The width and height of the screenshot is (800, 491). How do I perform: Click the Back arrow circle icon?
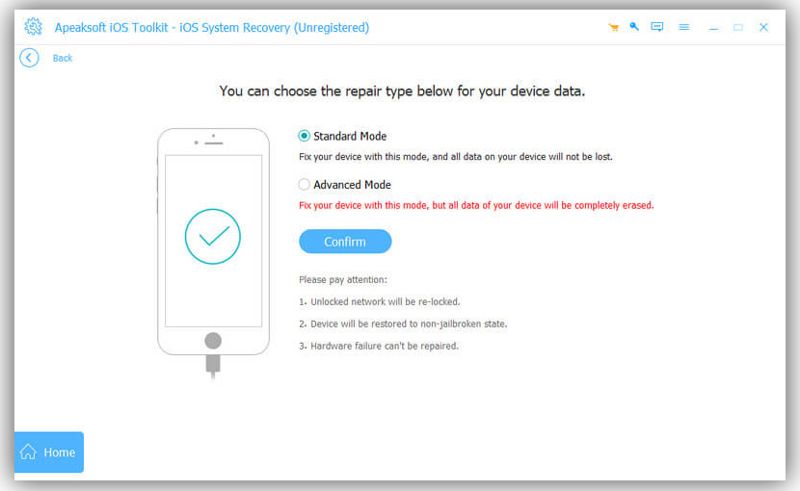point(29,58)
